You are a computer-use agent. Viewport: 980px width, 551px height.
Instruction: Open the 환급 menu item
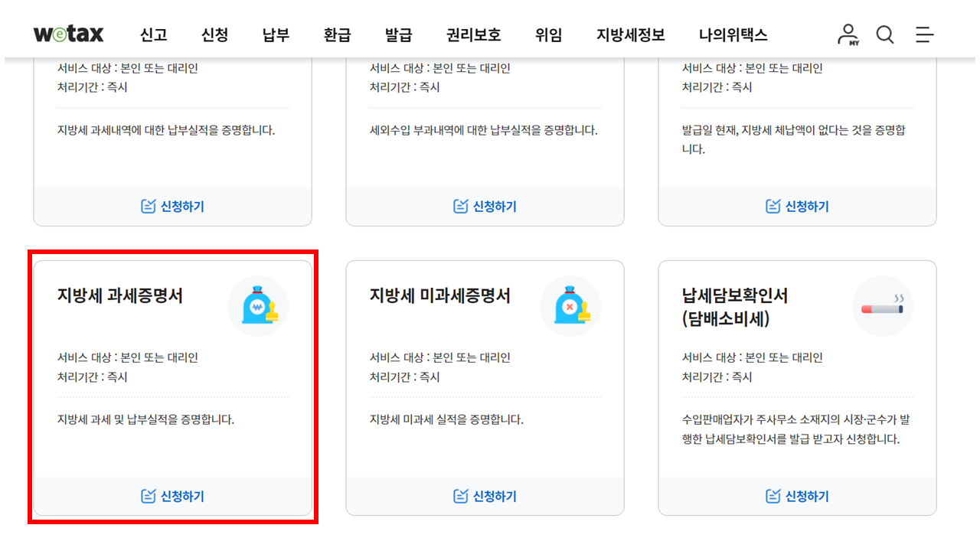[337, 34]
